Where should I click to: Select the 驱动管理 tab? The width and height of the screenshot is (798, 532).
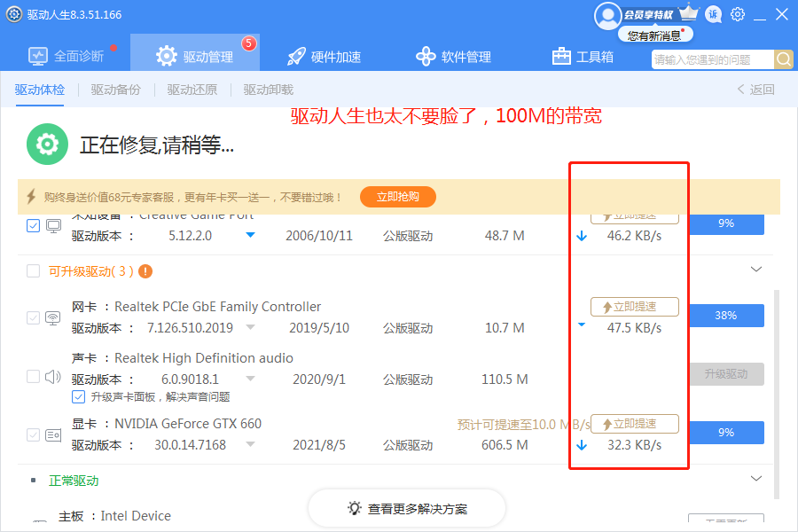coord(195,53)
